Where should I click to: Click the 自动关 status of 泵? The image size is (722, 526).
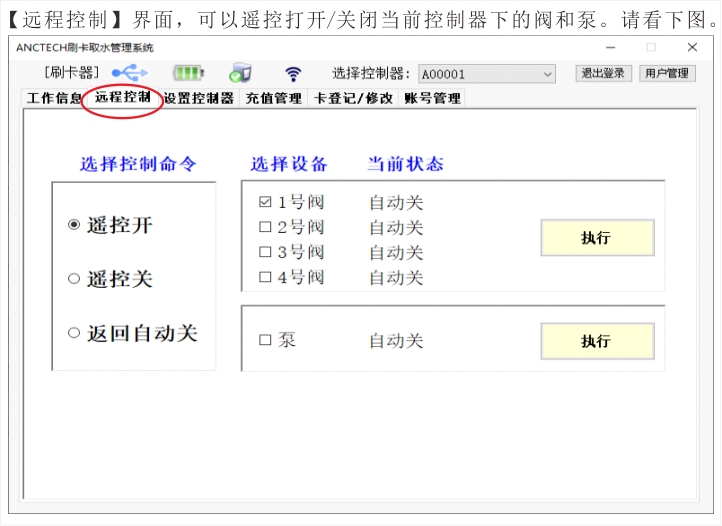(x=396, y=340)
